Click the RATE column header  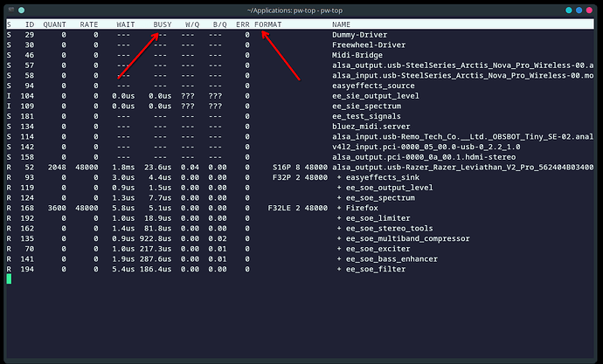pos(89,24)
